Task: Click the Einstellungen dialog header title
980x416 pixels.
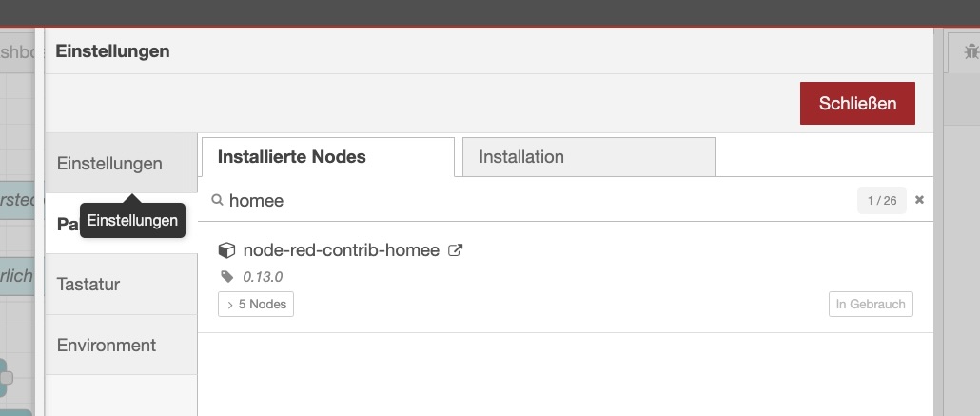Action: (x=112, y=51)
